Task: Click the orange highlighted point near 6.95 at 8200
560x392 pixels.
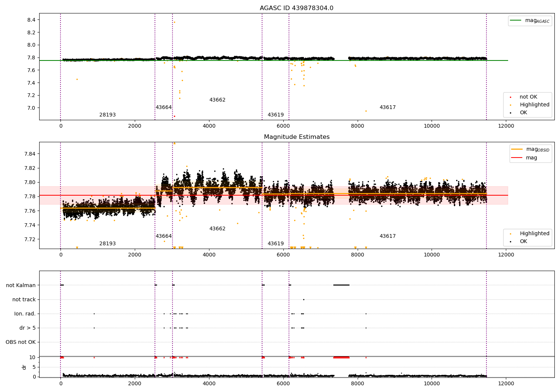Action: point(366,111)
